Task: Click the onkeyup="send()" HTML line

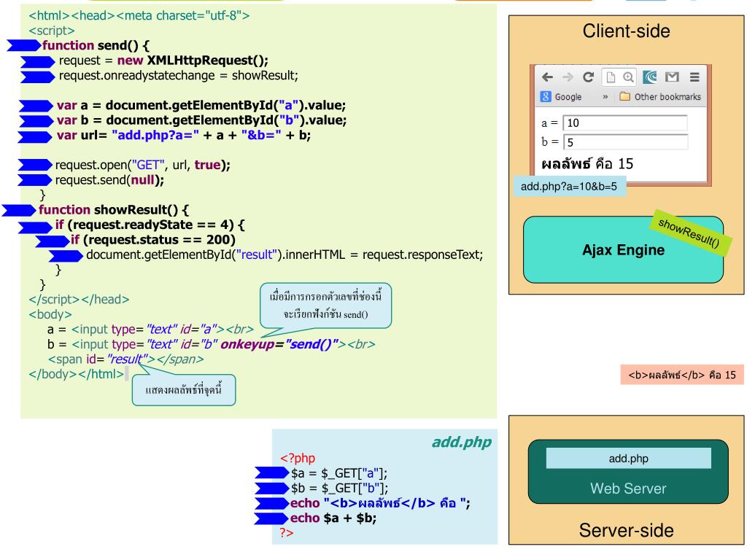Action: (212, 344)
